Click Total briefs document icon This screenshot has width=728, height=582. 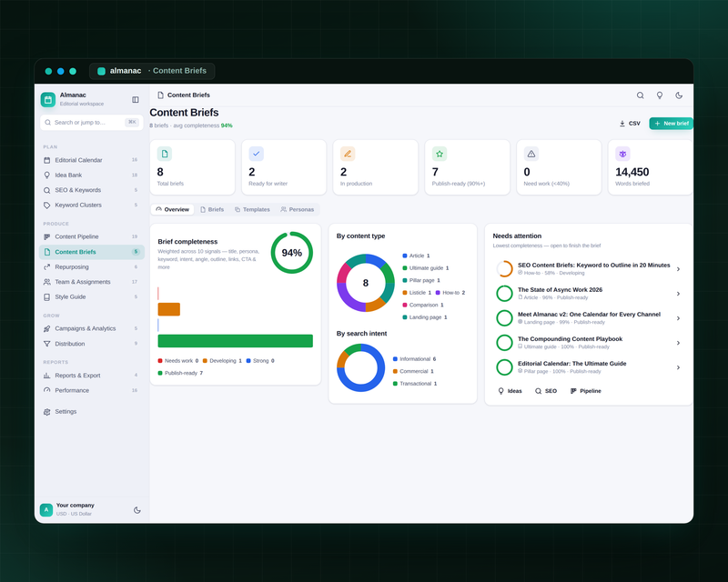coord(165,154)
